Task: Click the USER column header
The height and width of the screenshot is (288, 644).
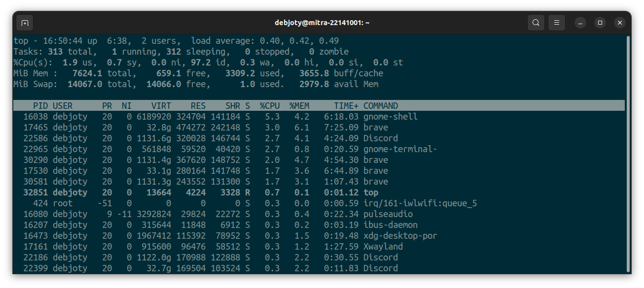Action: pyautogui.click(x=63, y=106)
